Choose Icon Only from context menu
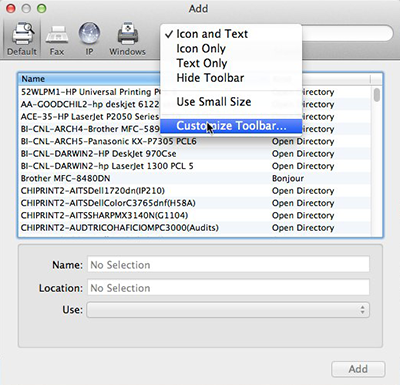 [231, 49]
